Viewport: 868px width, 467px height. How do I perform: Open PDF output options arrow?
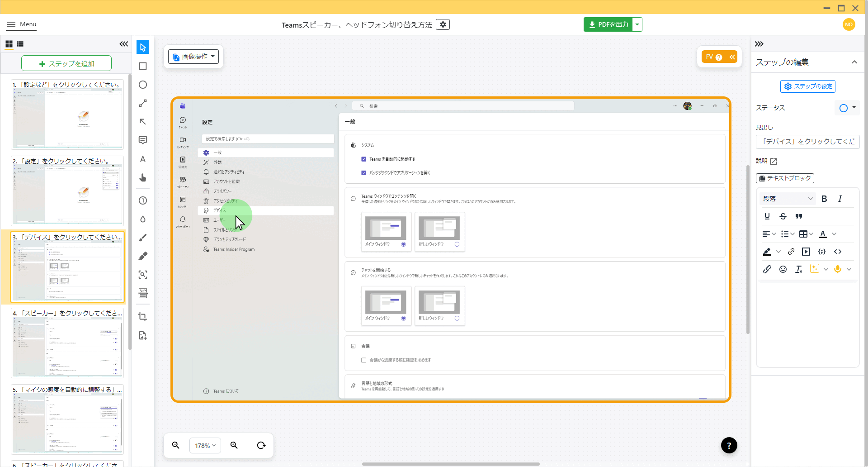tap(637, 24)
